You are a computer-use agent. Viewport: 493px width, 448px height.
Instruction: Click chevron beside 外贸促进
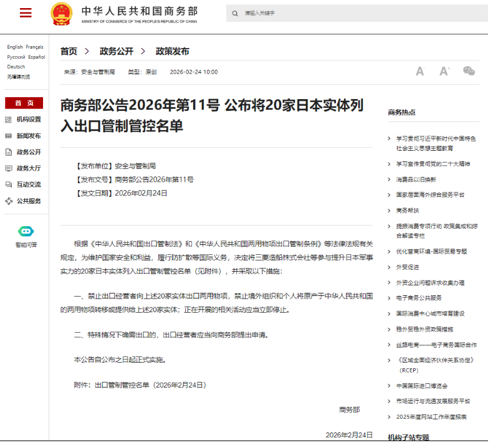390,267
